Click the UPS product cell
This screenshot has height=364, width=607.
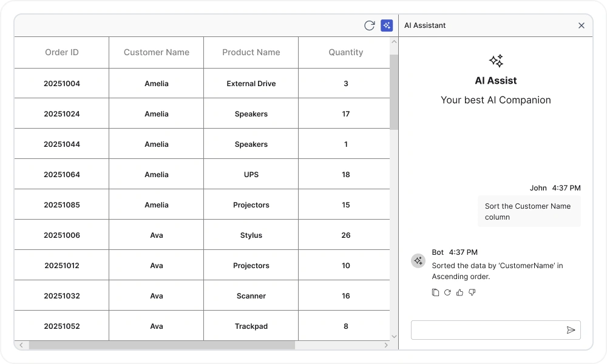tap(251, 175)
